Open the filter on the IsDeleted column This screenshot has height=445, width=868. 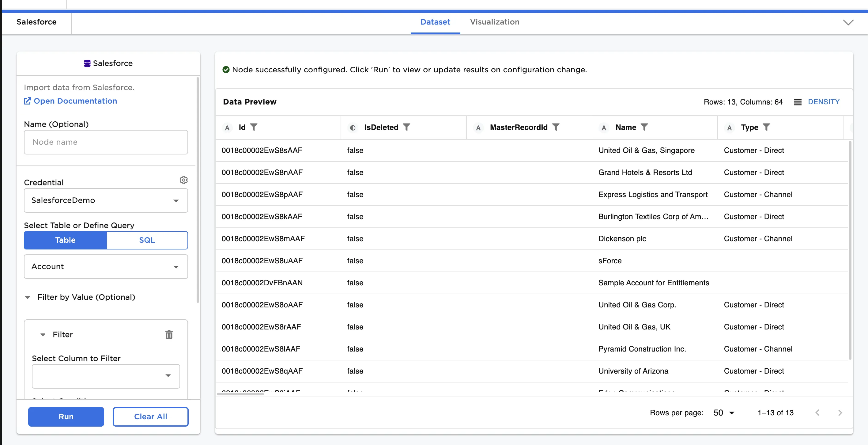pos(407,127)
